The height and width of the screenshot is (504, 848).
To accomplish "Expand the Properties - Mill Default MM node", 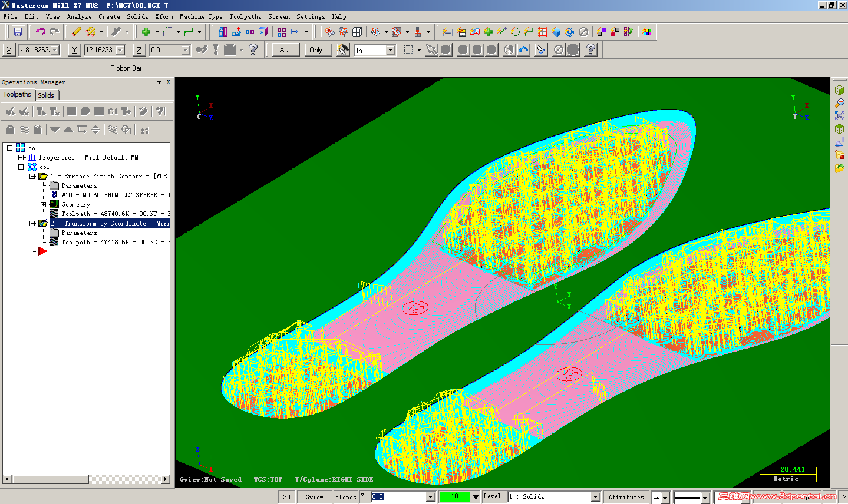I will coord(21,157).
